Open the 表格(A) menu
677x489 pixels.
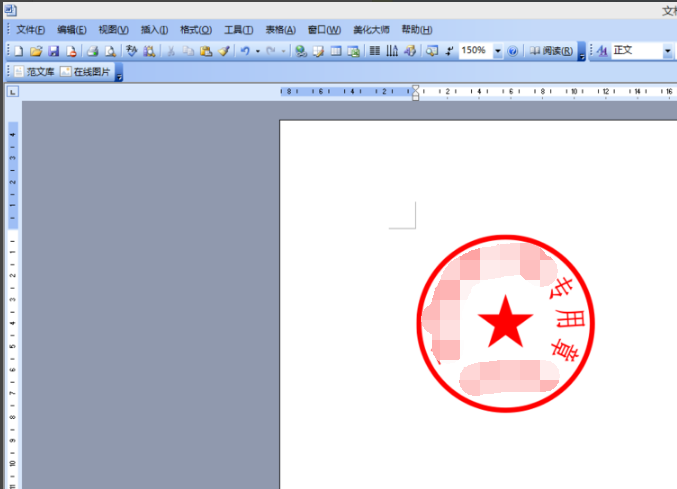pyautogui.click(x=281, y=30)
